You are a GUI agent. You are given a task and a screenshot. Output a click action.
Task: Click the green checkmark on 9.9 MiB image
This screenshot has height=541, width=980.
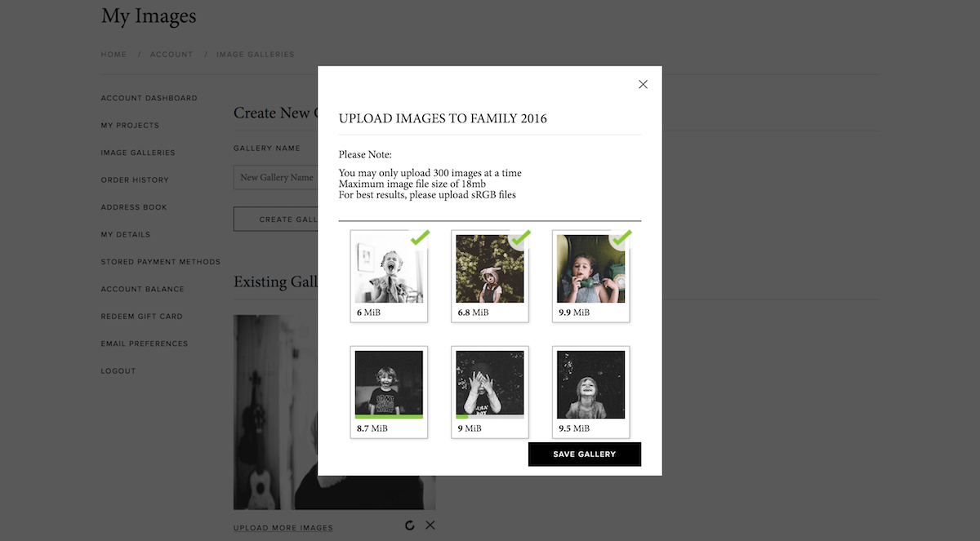point(621,237)
